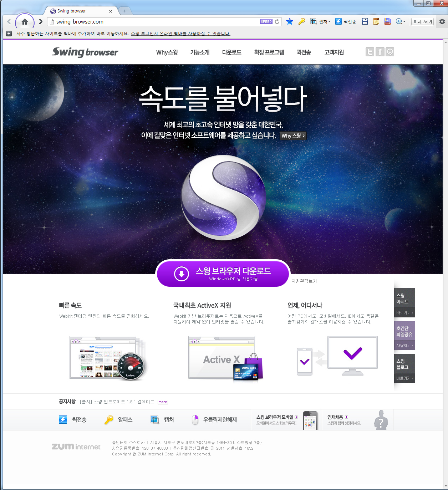Image resolution: width=448 pixels, height=490 pixels.
Task: Open the Why스윙 menu item
Action: tap(167, 52)
